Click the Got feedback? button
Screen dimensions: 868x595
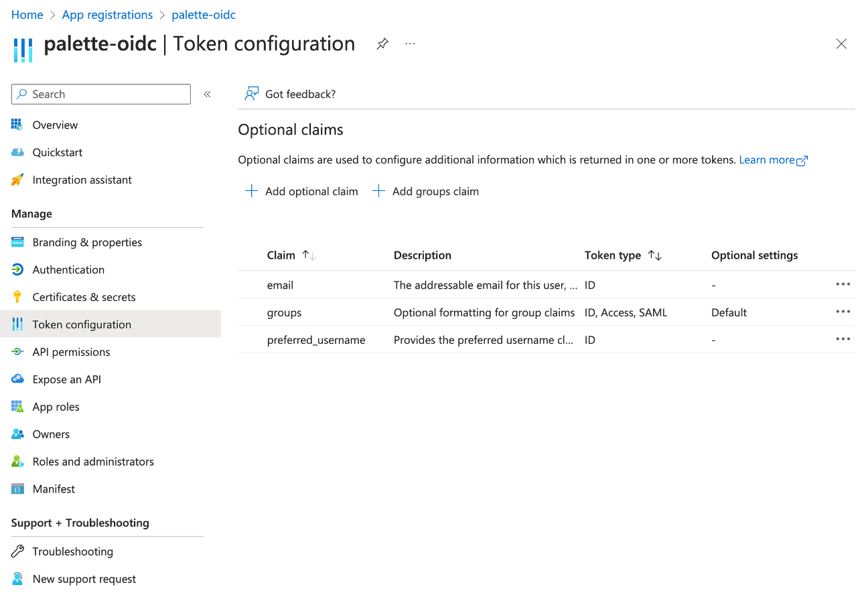click(290, 94)
